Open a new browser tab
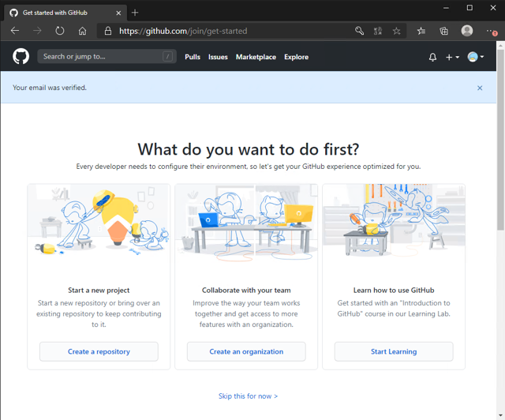This screenshot has height=420, width=505. (135, 13)
